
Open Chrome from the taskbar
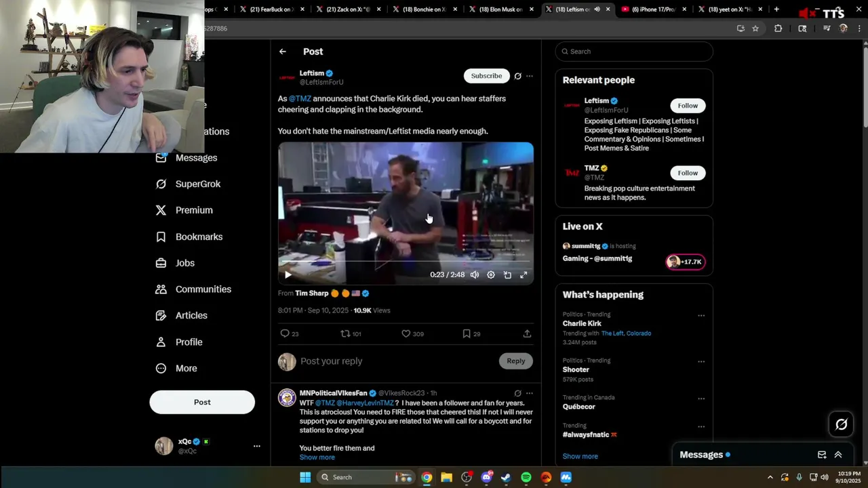427,477
